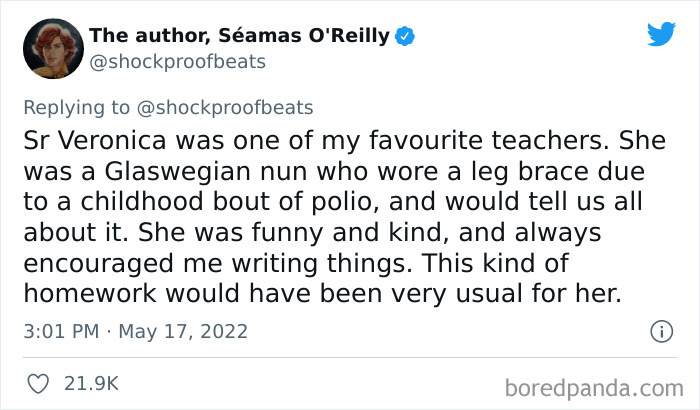Click the Twitter bird logo
Image resolution: width=700 pixels, height=410 pixels.
661,34
